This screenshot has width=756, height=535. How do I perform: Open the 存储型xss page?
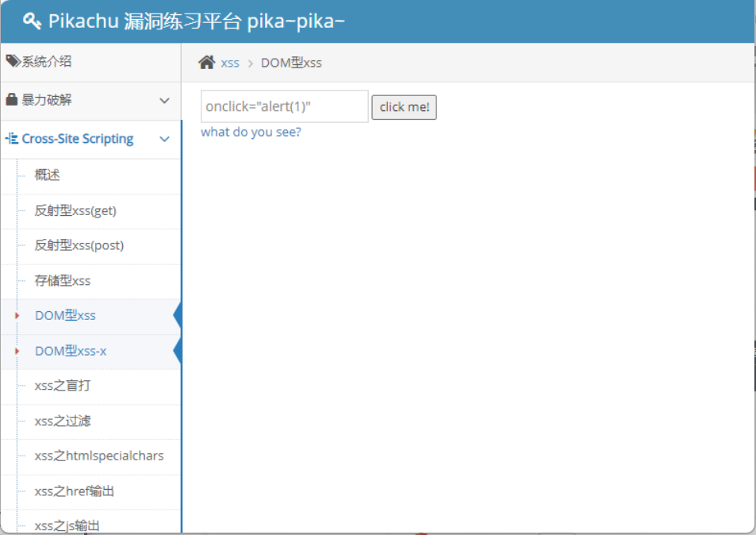[x=62, y=280]
